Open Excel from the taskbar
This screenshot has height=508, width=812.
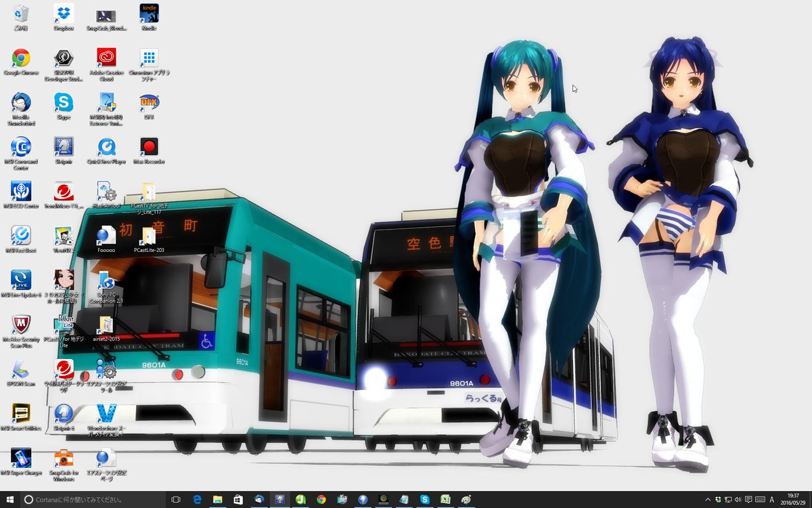coord(445,499)
